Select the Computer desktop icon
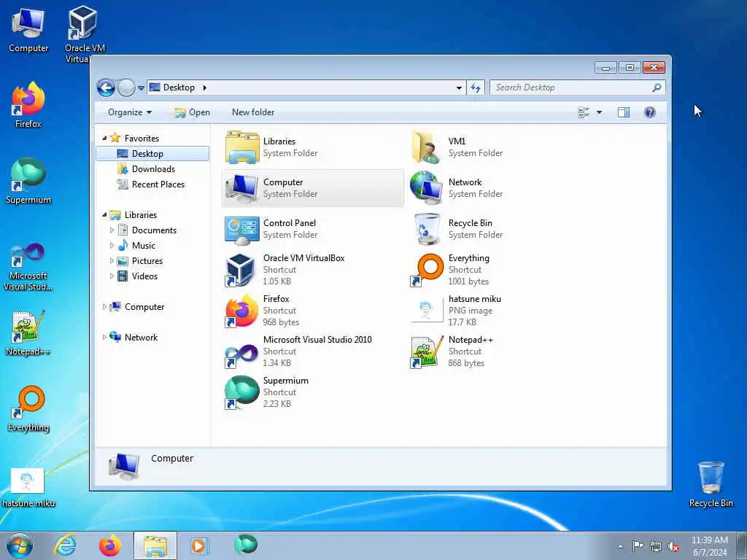 tap(28, 31)
